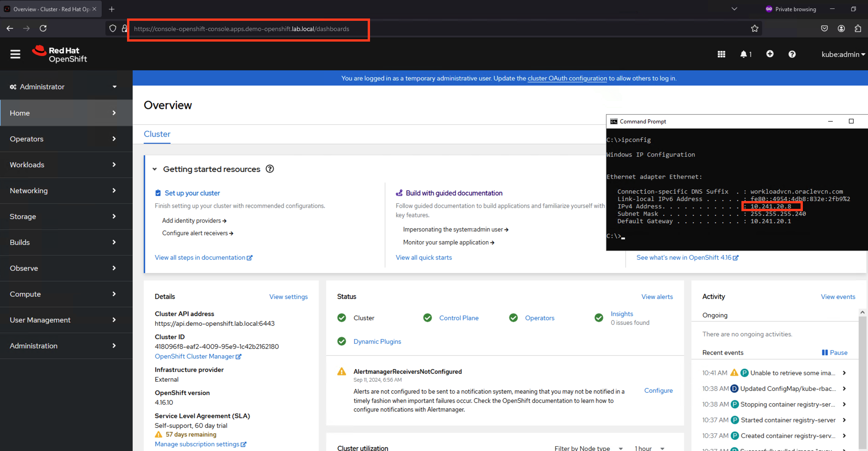
Task: Click the guided documentation icon
Action: (399, 193)
